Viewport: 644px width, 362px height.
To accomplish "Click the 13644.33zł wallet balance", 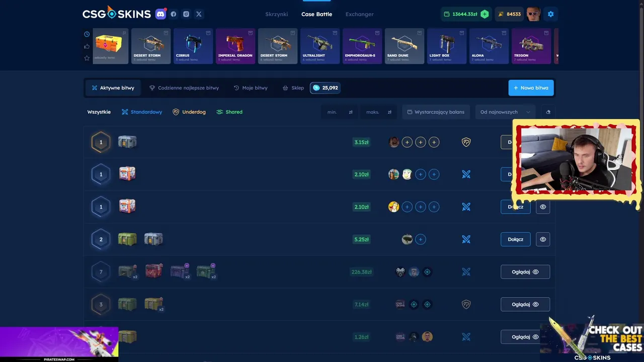I will [x=460, y=14].
